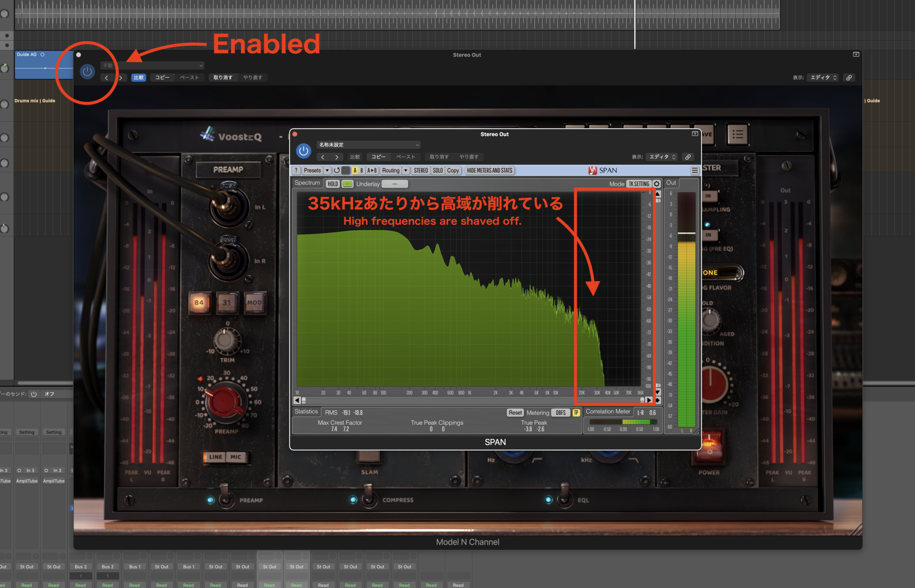Go to previous preset in Model N Channel

pos(106,78)
